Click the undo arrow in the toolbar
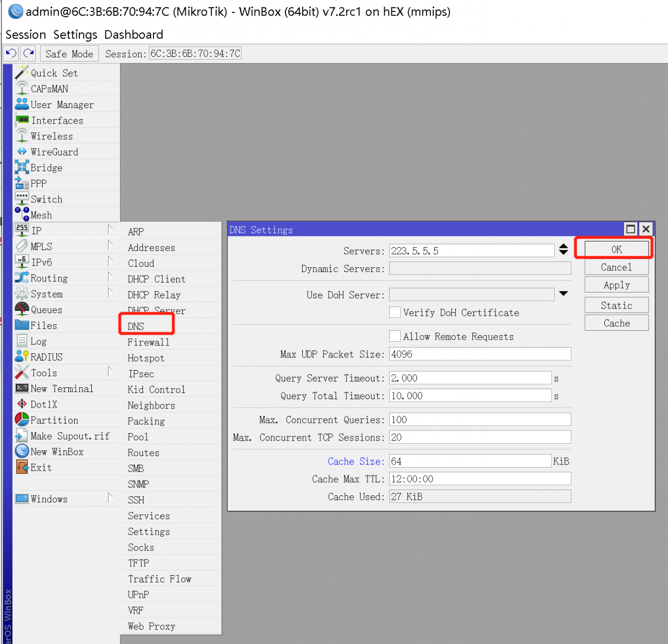This screenshot has width=668, height=644. click(10, 53)
